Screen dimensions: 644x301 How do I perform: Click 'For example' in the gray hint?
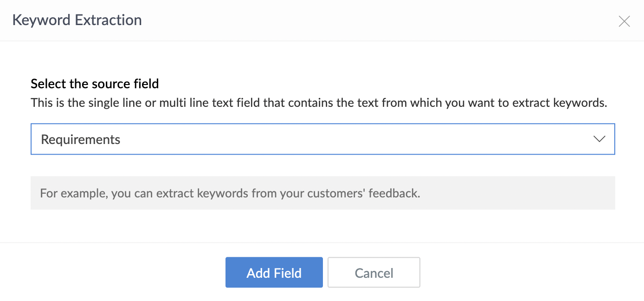(x=73, y=193)
